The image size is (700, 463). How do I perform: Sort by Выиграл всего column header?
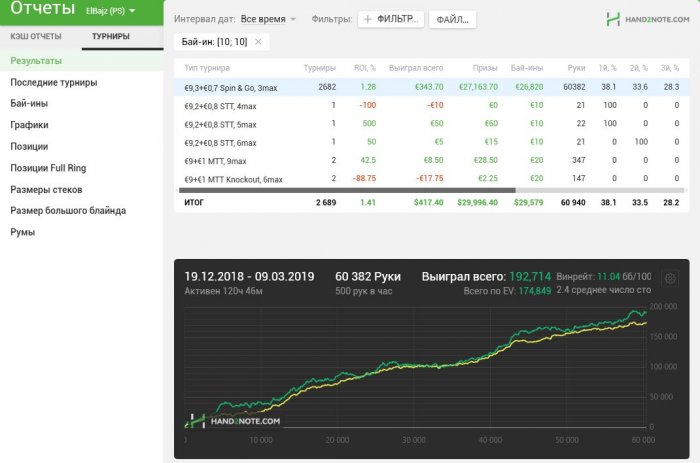[x=419, y=67]
